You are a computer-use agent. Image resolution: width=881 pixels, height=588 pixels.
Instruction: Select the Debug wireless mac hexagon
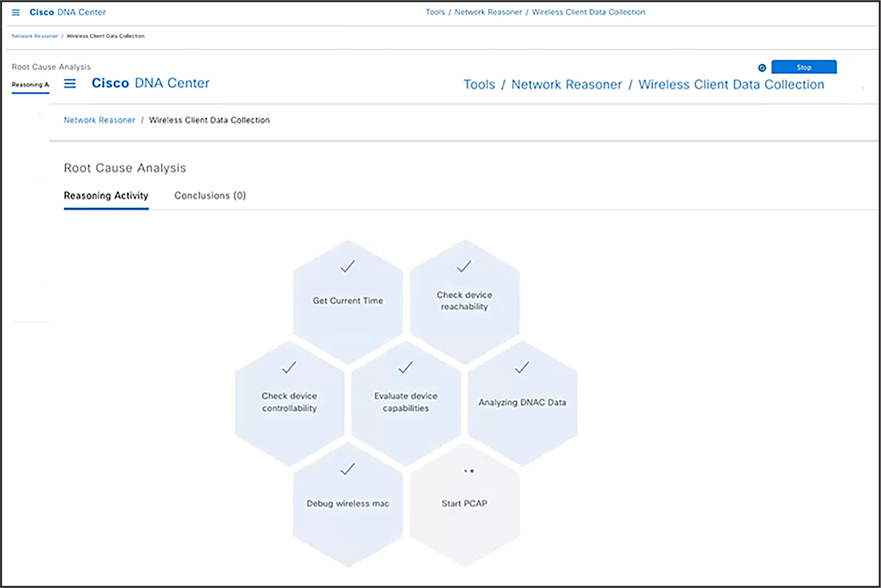348,504
